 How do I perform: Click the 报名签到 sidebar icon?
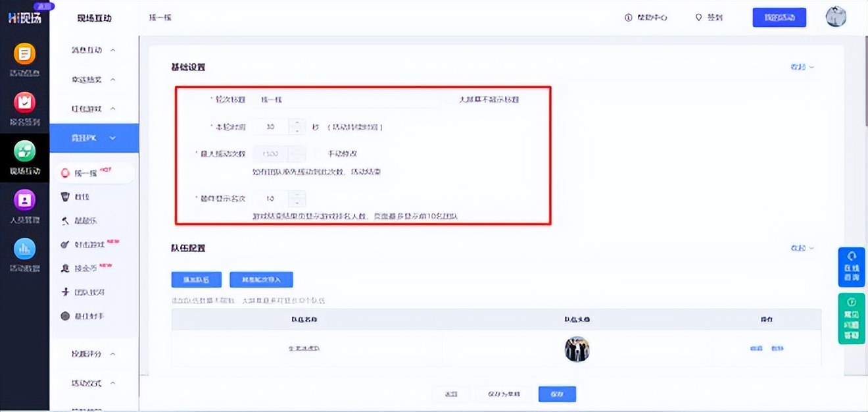point(24,108)
